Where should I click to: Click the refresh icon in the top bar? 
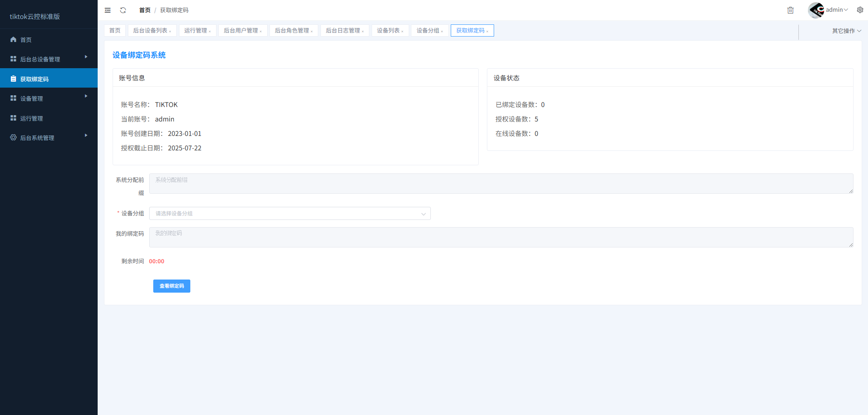tap(123, 10)
